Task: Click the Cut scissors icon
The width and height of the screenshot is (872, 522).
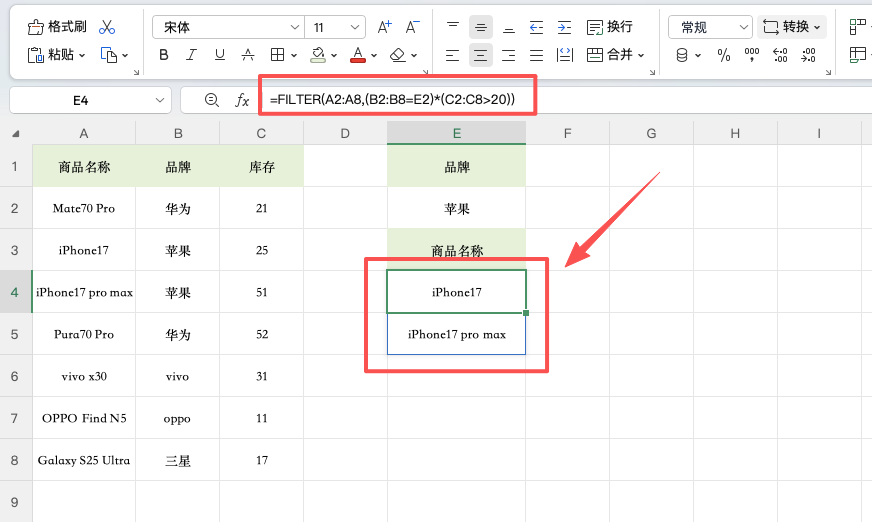Action: pos(107,27)
